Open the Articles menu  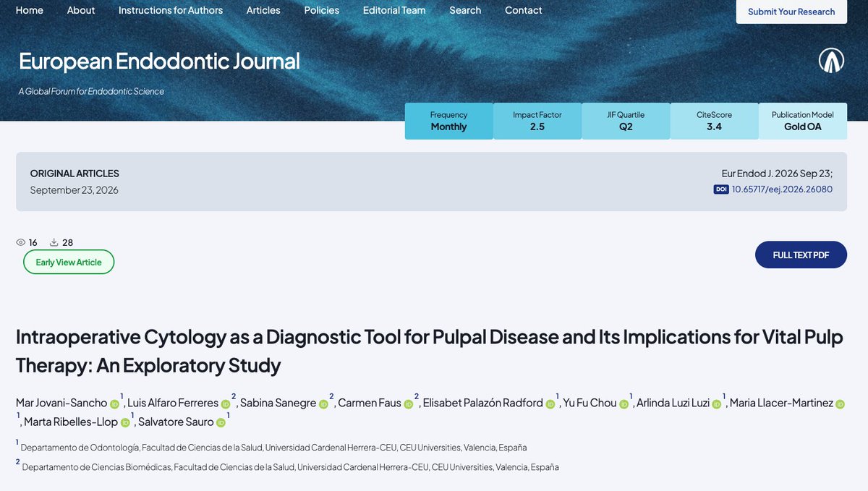(263, 10)
